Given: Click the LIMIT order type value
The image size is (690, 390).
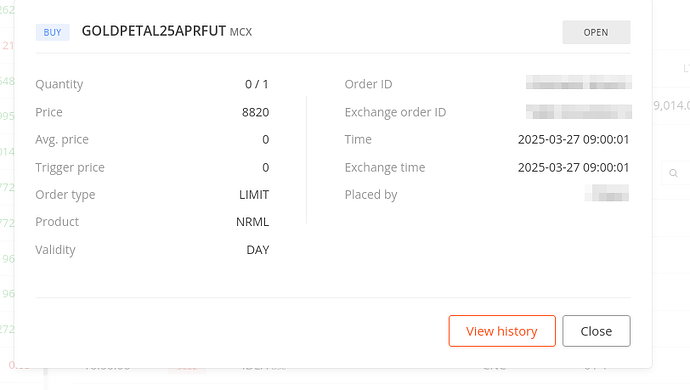Looking at the screenshot, I should 254,195.
